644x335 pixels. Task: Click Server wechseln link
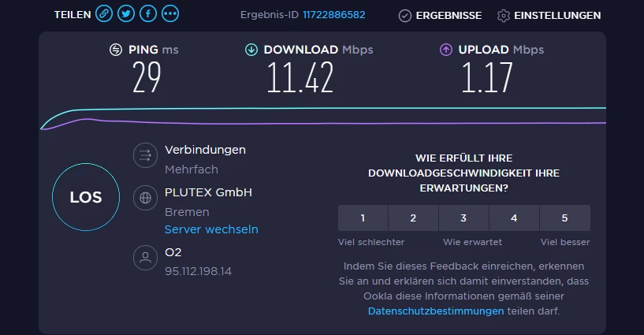(211, 229)
